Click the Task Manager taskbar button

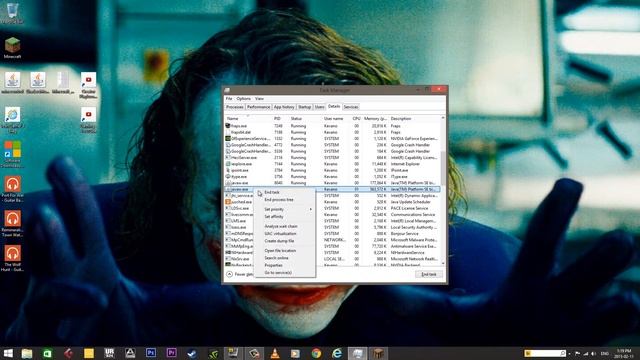[358, 353]
